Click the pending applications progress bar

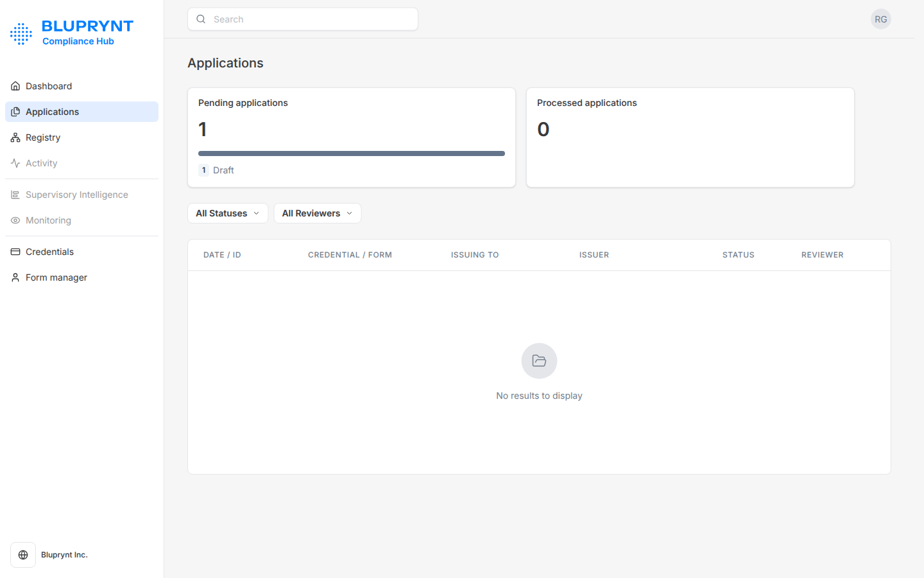352,153
